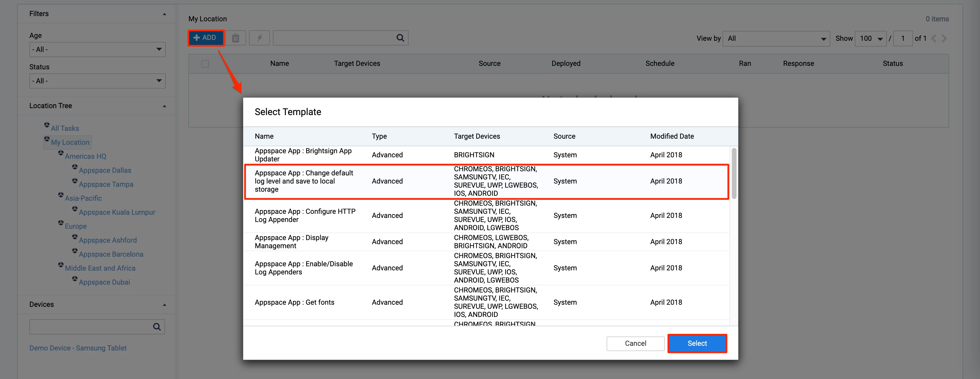
Task: Collapse the Filters panel
Action: (x=164, y=14)
